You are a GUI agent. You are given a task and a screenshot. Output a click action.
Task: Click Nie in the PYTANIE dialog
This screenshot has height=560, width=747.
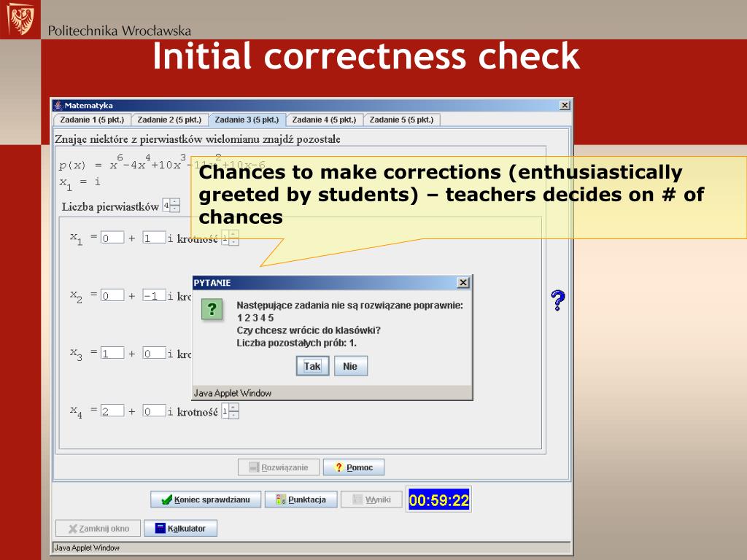tap(350, 366)
